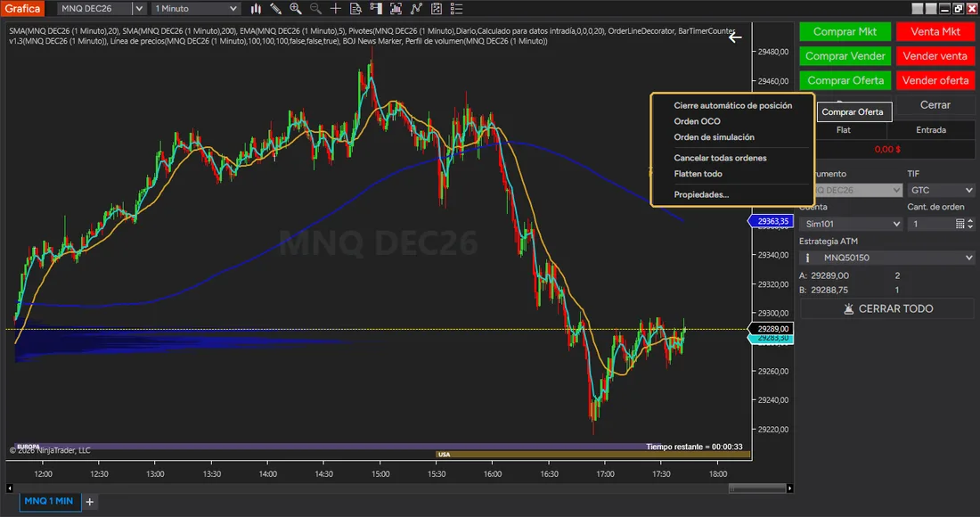Open the strategies line-graph icon
The height and width of the screenshot is (517, 980).
tap(416, 9)
